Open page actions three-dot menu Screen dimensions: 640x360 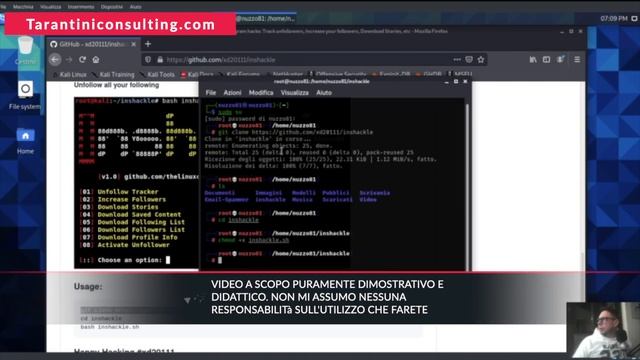point(457,60)
